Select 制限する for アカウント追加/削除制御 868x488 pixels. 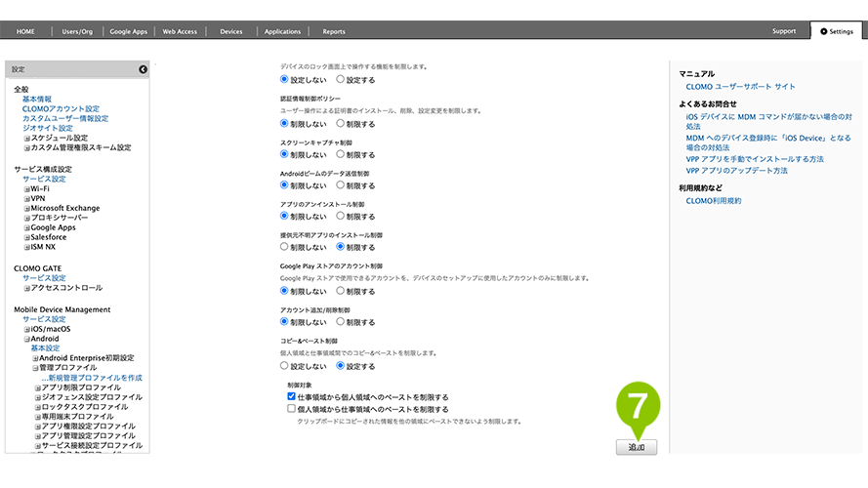tap(341, 321)
